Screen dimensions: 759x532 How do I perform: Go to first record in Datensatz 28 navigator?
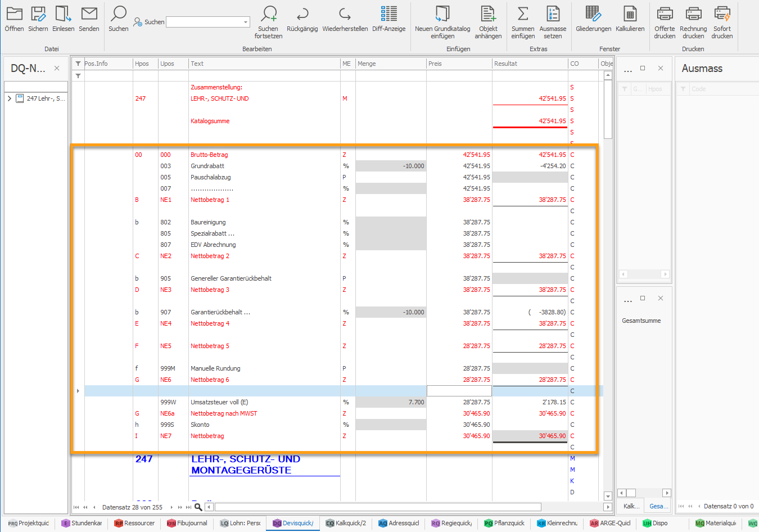(x=76, y=507)
